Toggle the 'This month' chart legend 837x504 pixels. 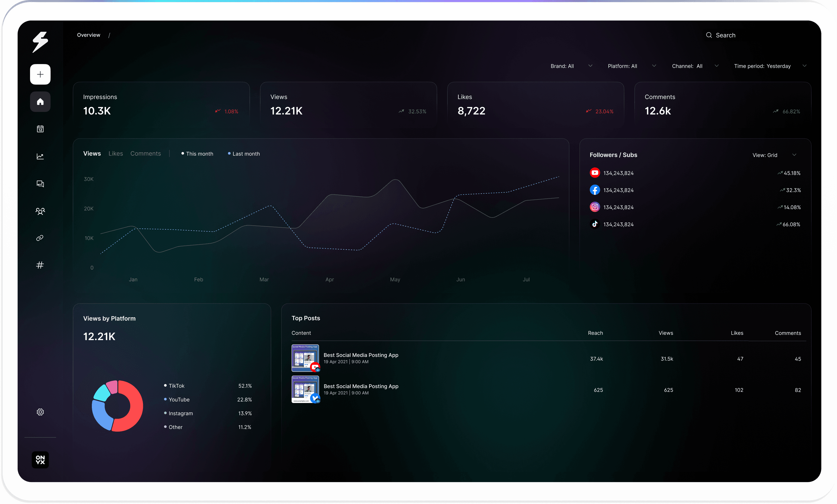coord(197,154)
